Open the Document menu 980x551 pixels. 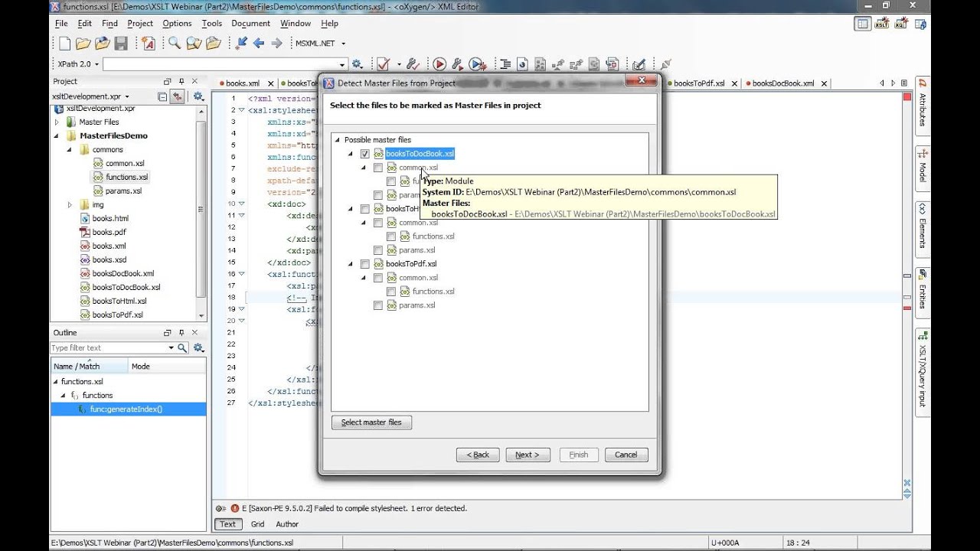pos(251,24)
